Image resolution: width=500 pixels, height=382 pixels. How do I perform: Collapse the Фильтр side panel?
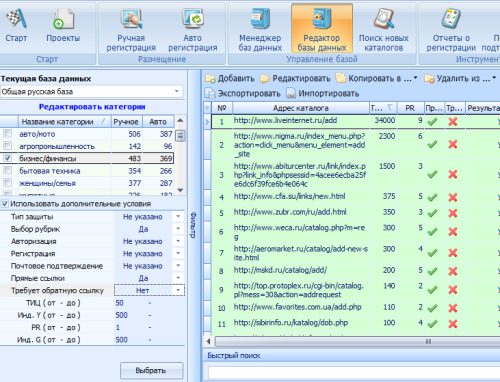click(x=193, y=225)
